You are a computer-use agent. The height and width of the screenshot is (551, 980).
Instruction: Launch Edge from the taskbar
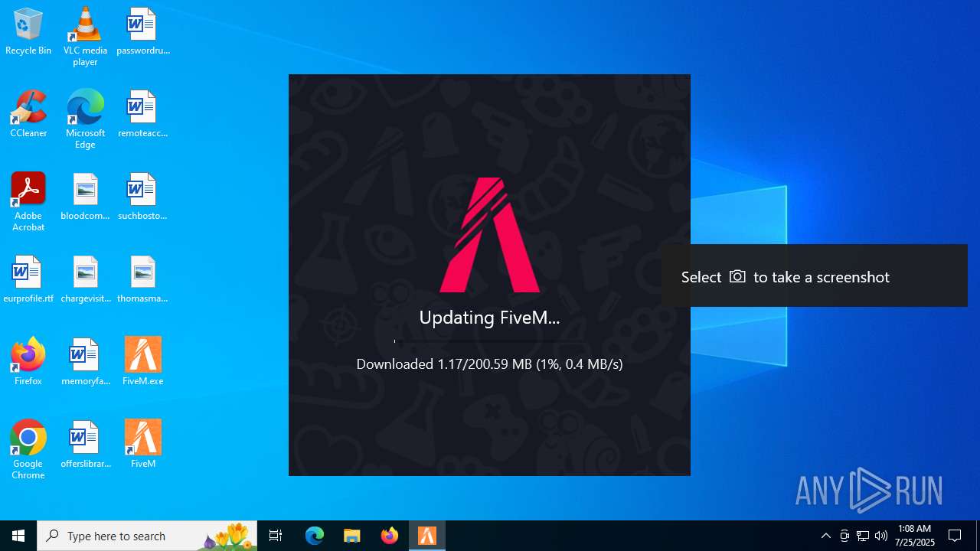315,536
